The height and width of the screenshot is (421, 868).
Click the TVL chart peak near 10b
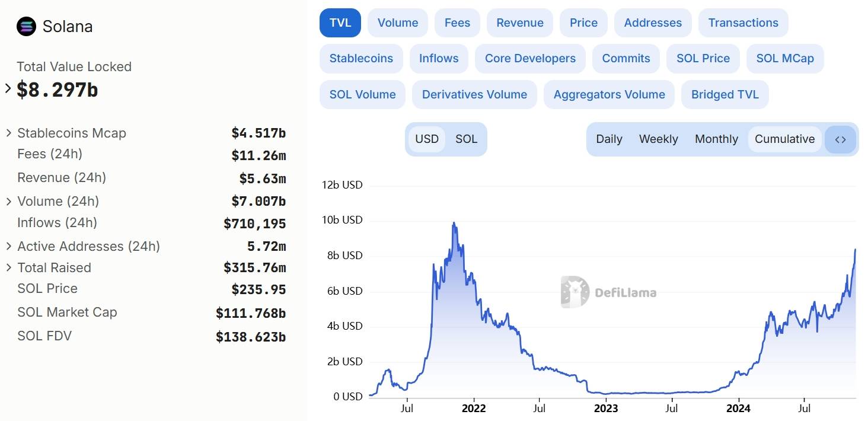454,223
